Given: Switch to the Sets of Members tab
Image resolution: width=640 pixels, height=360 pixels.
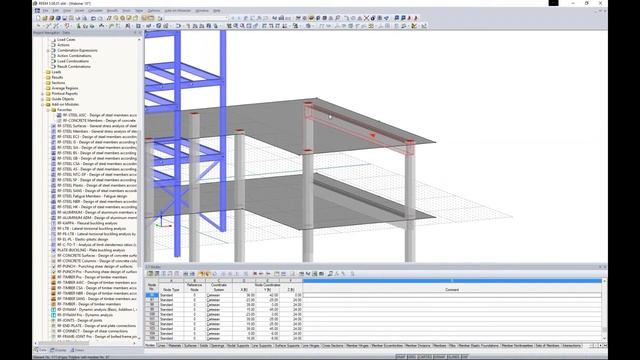Looking at the screenshot, I should [547, 346].
